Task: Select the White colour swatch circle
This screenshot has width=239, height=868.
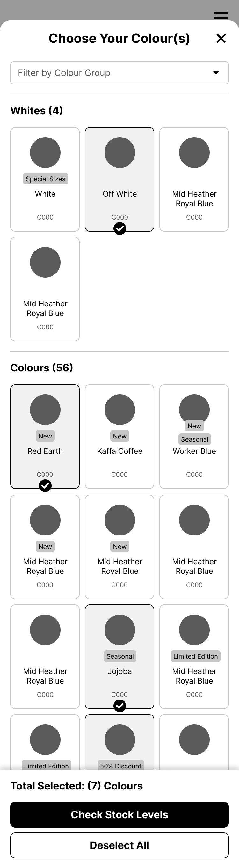Action: pyautogui.click(x=45, y=152)
